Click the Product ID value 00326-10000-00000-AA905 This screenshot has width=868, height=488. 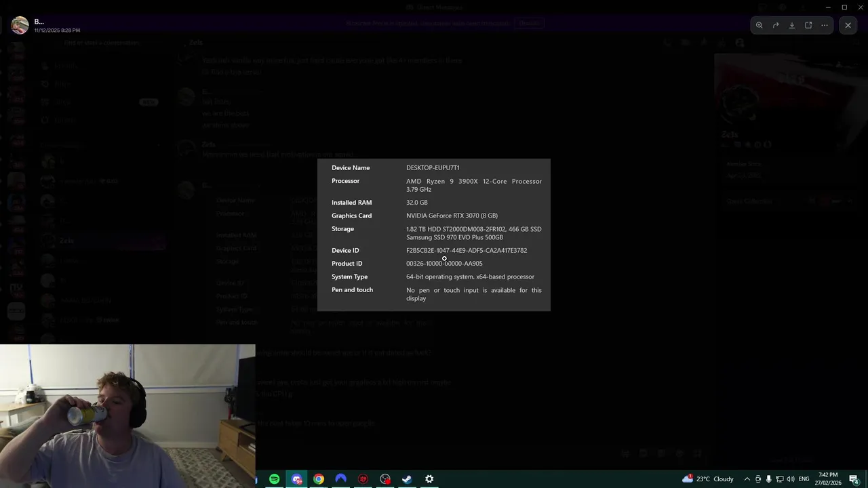click(x=444, y=264)
